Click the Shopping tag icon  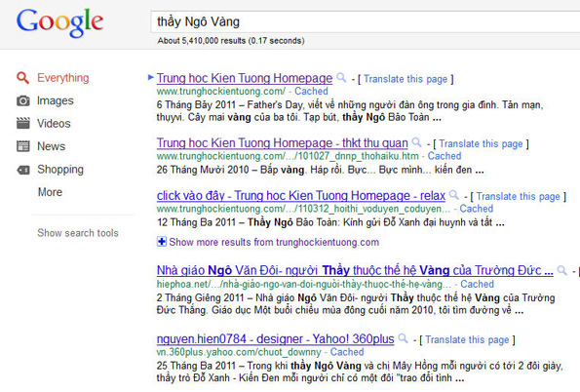(x=23, y=170)
